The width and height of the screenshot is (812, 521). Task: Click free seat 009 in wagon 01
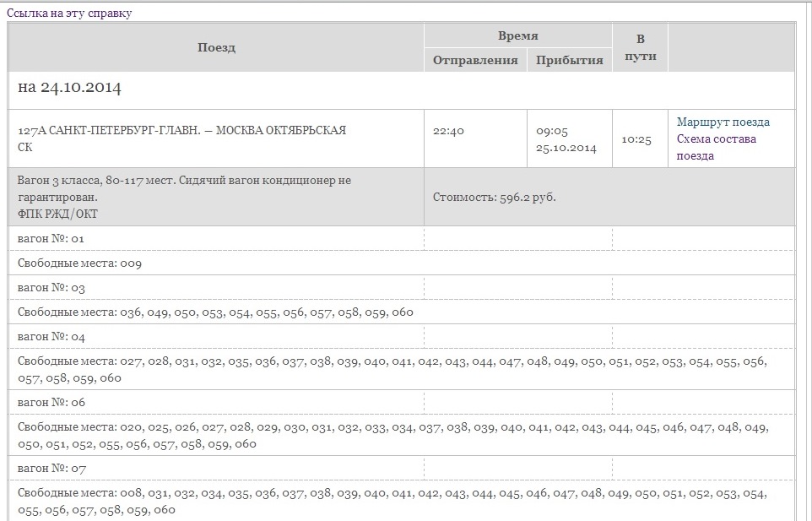click(130, 263)
